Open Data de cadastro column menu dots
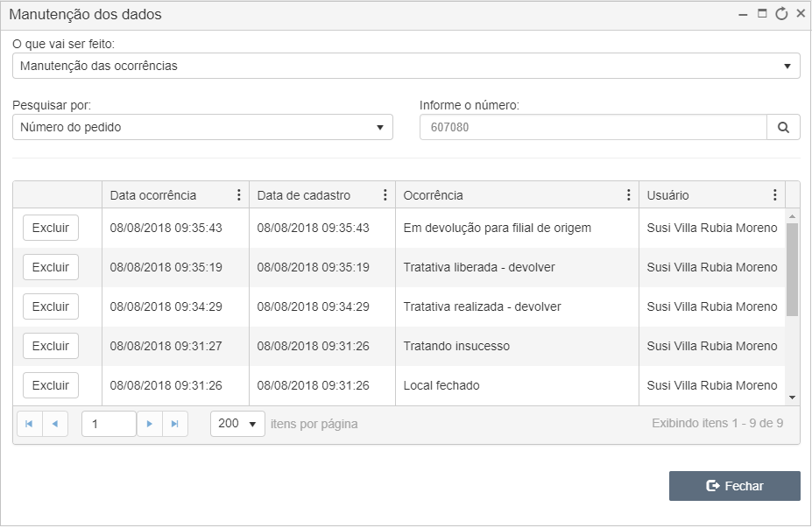812x528 pixels. pyautogui.click(x=385, y=195)
